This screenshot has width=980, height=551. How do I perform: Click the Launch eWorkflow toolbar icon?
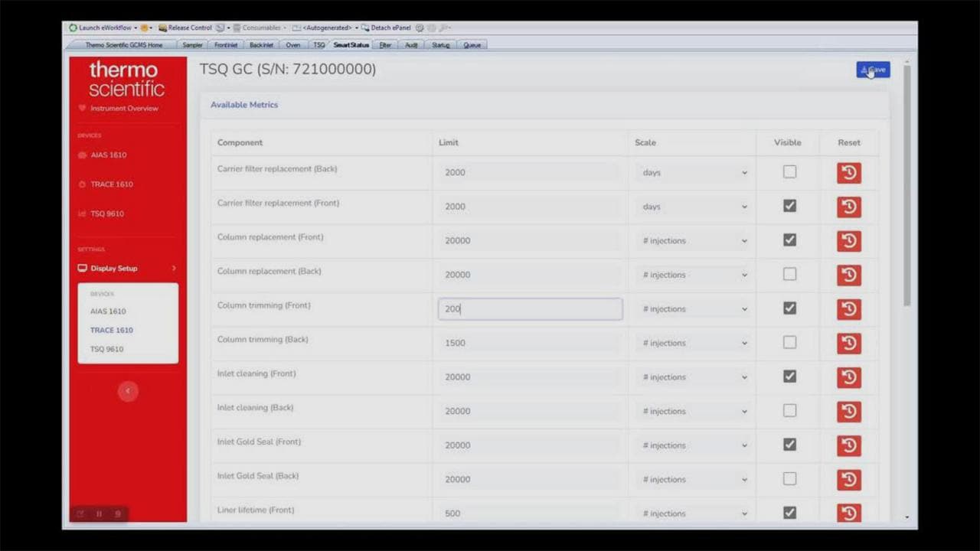click(73, 28)
